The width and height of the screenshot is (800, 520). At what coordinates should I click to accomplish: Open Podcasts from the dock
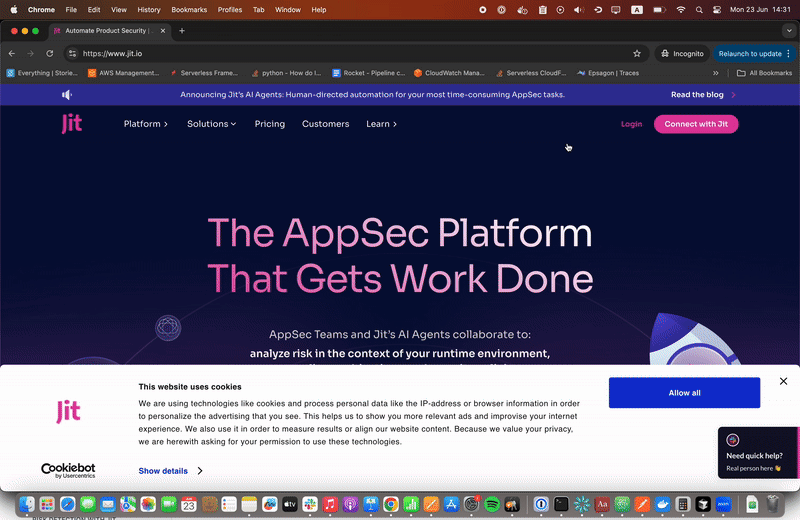point(351,504)
